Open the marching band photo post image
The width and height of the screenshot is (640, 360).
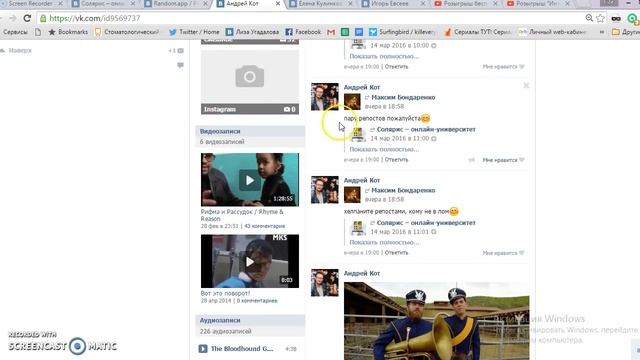pos(437,321)
